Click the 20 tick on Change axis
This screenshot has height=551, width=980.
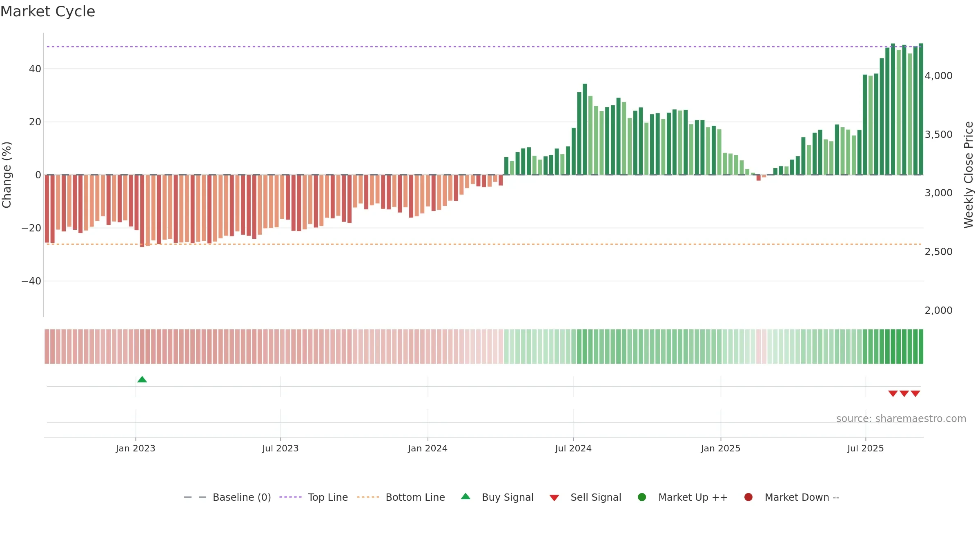(x=35, y=122)
